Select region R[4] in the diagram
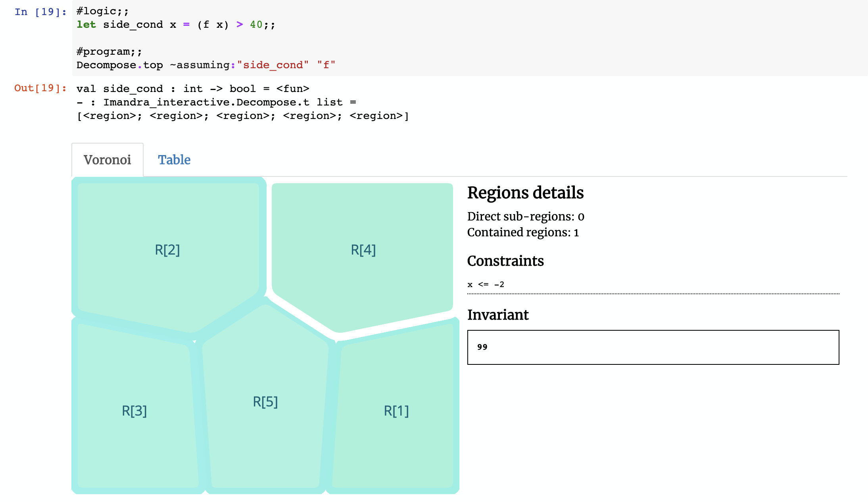 click(x=363, y=250)
